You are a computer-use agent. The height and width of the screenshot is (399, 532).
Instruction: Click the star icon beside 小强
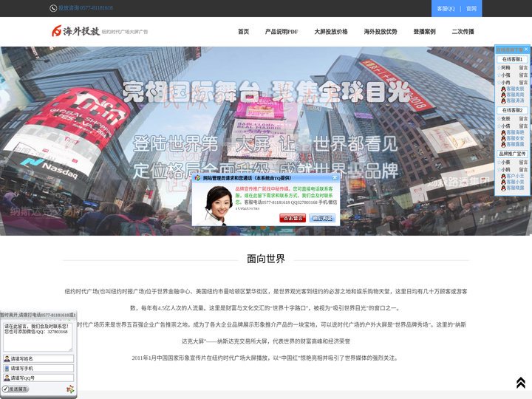(499, 75)
